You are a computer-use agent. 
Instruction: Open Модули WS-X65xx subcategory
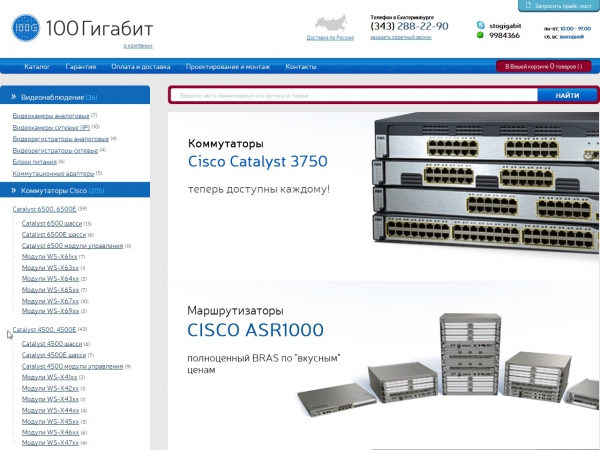(x=50, y=290)
